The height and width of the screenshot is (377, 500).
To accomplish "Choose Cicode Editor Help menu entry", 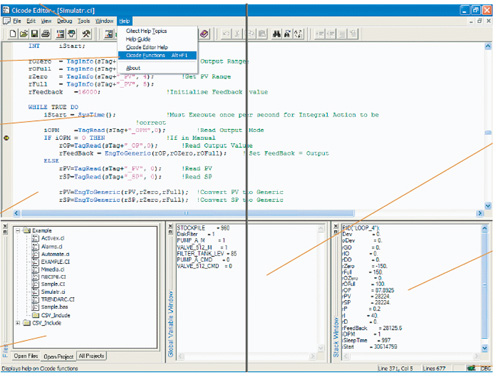I will coord(147,47).
